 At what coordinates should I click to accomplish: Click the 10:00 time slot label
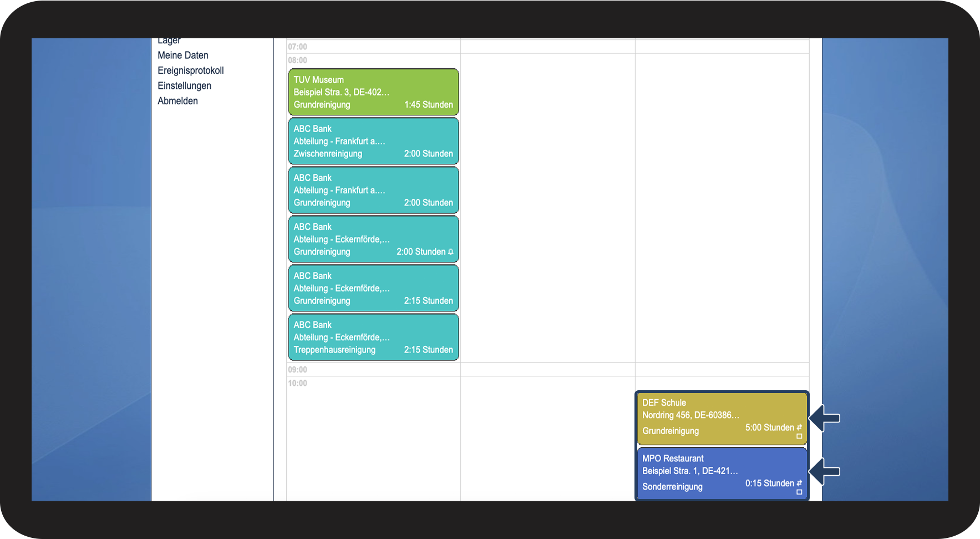pos(297,383)
